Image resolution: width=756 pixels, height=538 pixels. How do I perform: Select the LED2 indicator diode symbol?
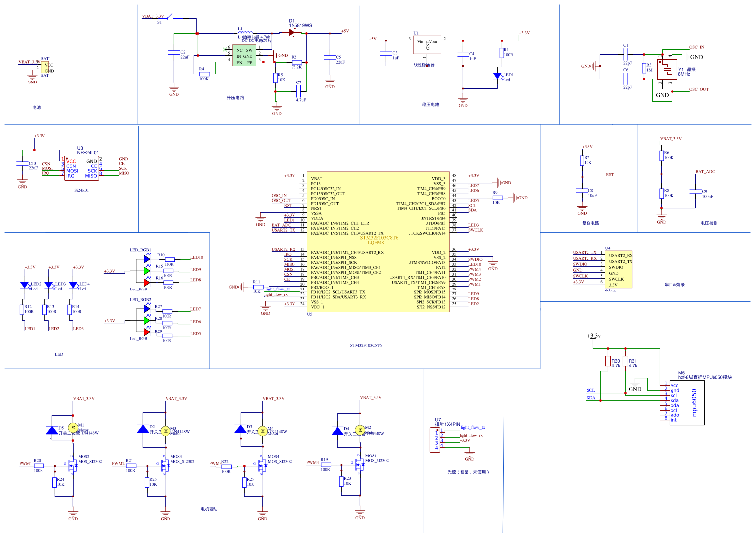24,285
